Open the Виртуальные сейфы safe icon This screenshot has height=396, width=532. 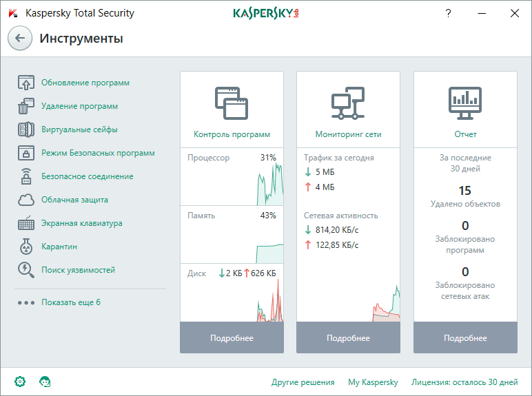pos(26,129)
